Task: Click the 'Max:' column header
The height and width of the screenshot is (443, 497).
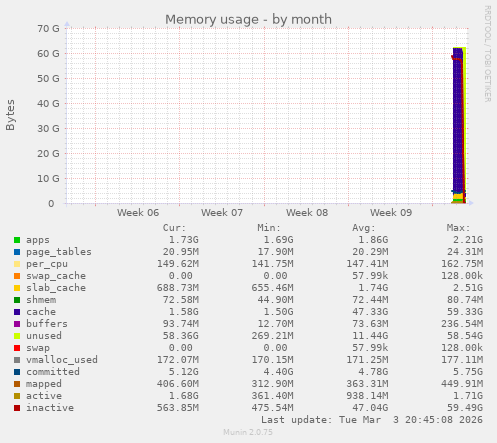Action: tap(458, 228)
